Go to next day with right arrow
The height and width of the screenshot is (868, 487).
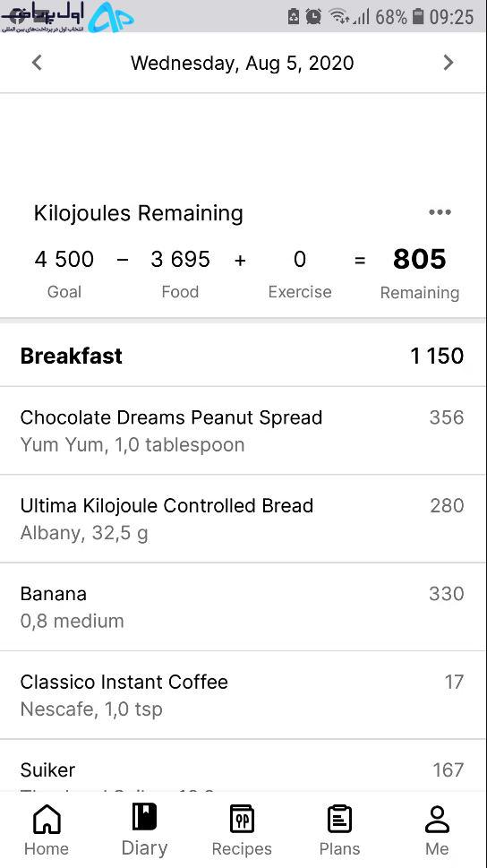[x=449, y=63]
